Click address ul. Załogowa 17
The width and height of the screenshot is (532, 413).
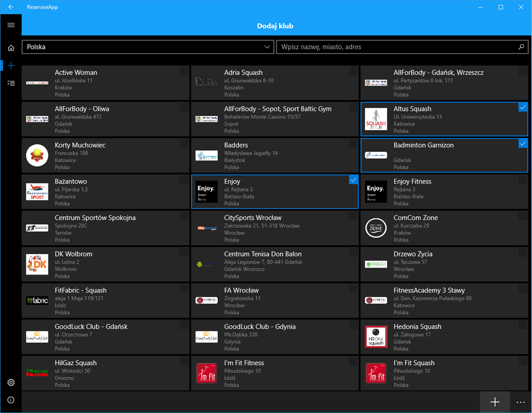412,334
